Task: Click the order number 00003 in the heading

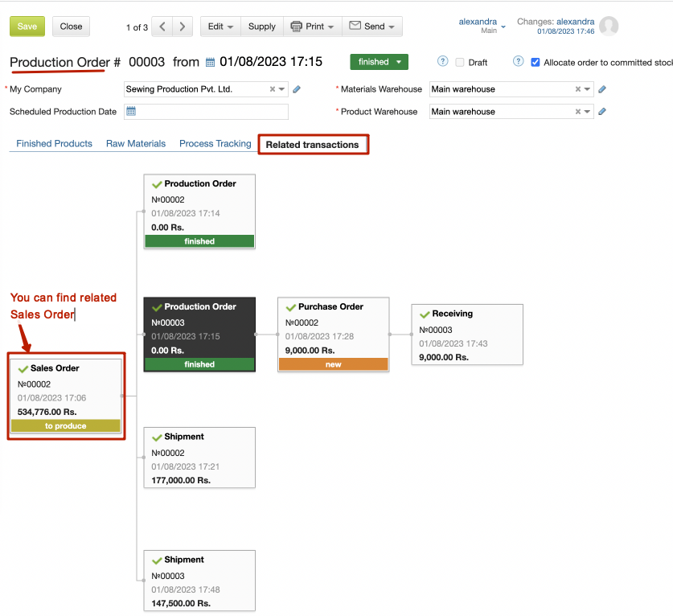Action: tap(147, 62)
